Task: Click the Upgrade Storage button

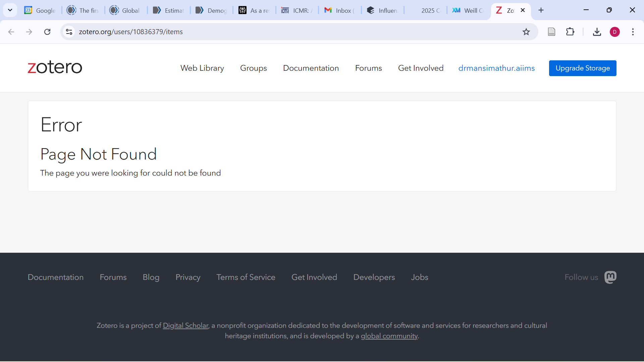Action: [582, 68]
